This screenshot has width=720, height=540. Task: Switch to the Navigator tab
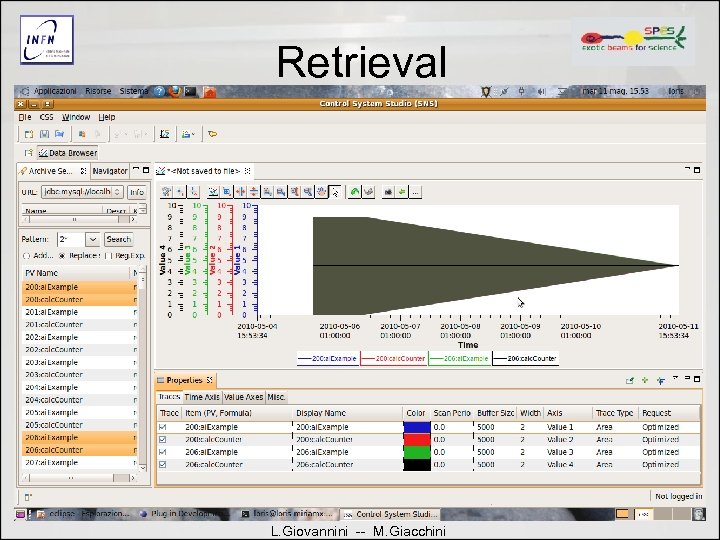[110, 171]
